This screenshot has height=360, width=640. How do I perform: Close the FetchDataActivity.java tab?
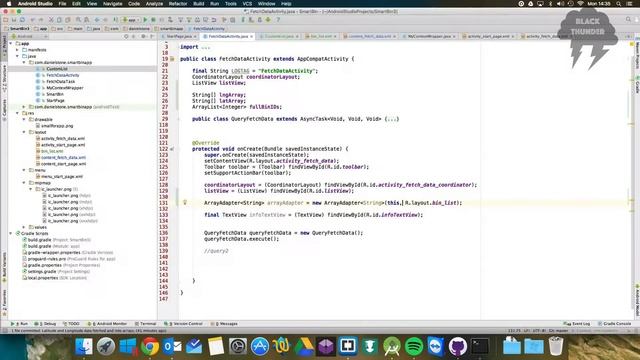pos(251,36)
